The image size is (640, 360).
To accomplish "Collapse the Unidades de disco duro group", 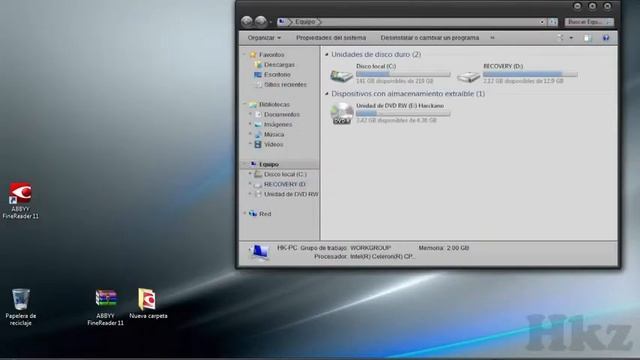I will (327, 54).
